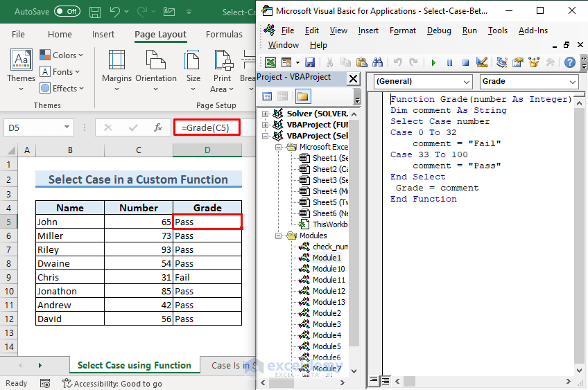Open the Margins dropdown

(x=116, y=71)
